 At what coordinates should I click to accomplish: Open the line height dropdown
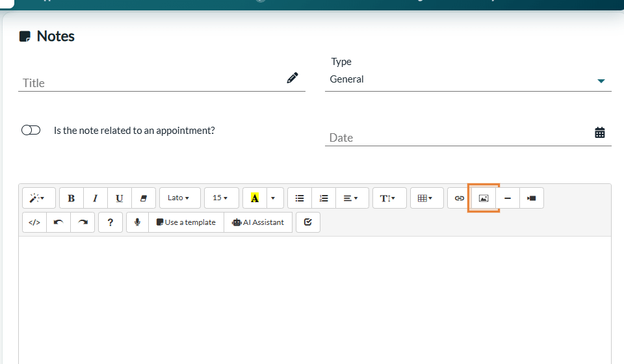click(389, 198)
